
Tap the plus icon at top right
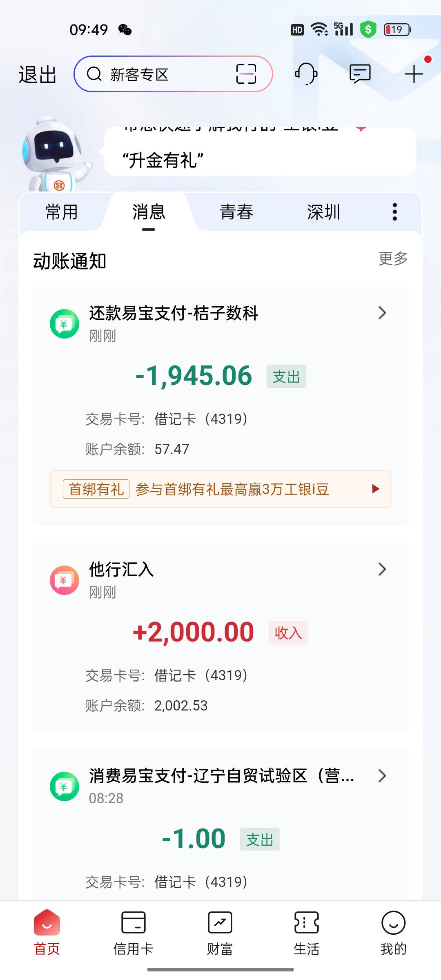click(x=414, y=74)
